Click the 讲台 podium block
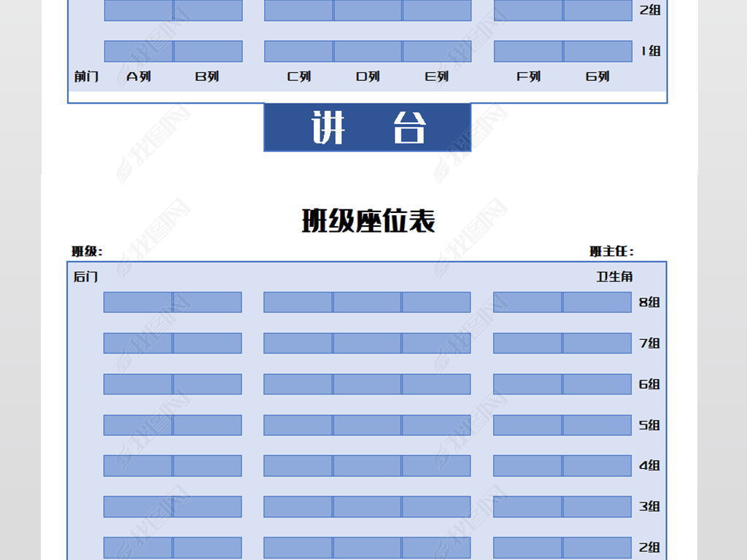This screenshot has width=747, height=560. pos(367,128)
